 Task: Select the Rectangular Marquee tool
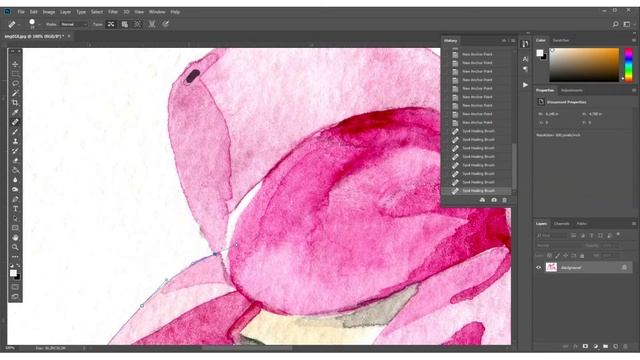15,74
